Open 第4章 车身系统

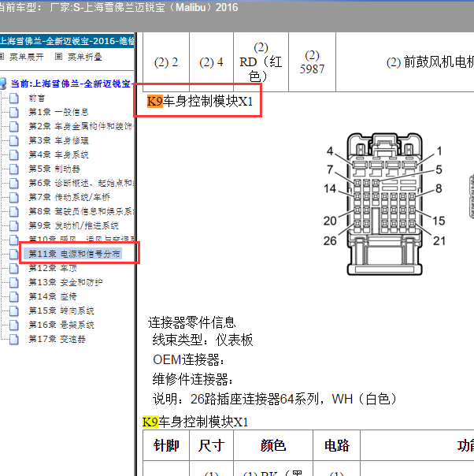click(x=58, y=154)
